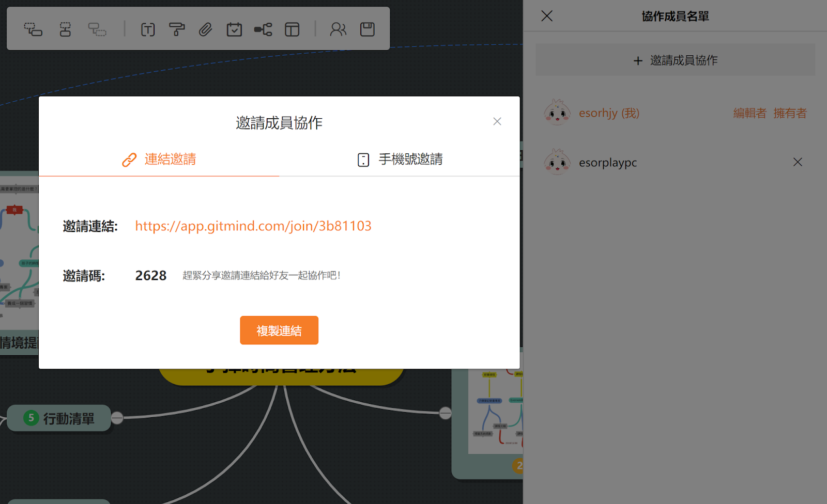Screen dimensions: 827x504
Task: Select the 行動清單 mind map node
Action: point(59,418)
